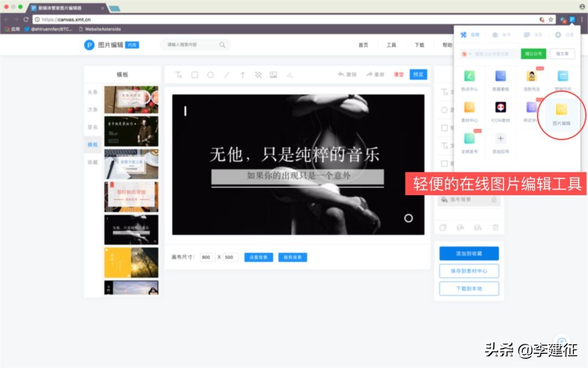Click the 下载到本地 download button

point(468,288)
